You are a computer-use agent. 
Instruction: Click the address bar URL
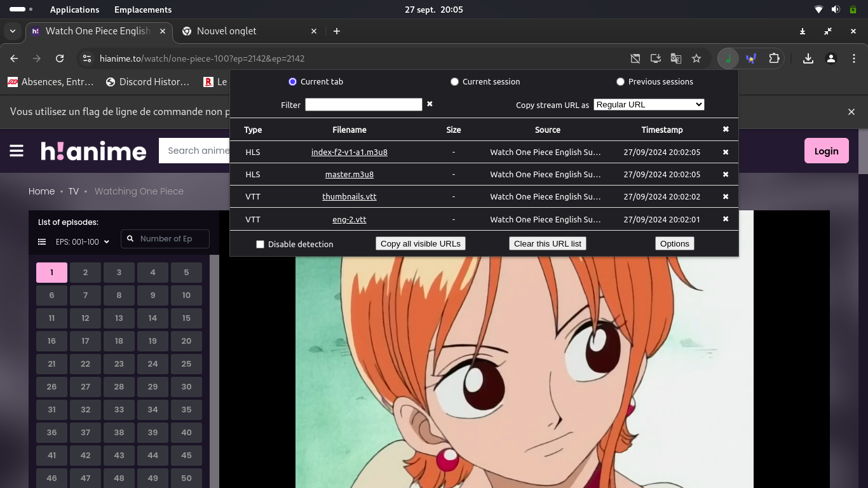(202, 58)
